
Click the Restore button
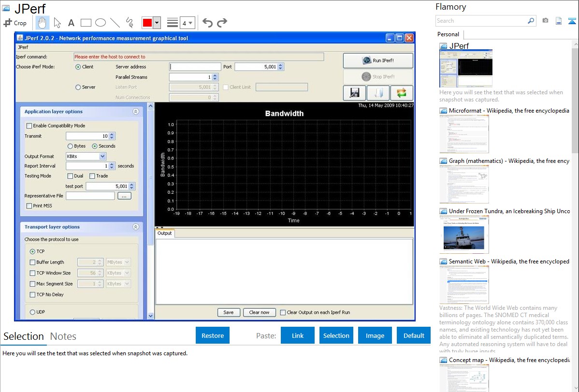(213, 335)
